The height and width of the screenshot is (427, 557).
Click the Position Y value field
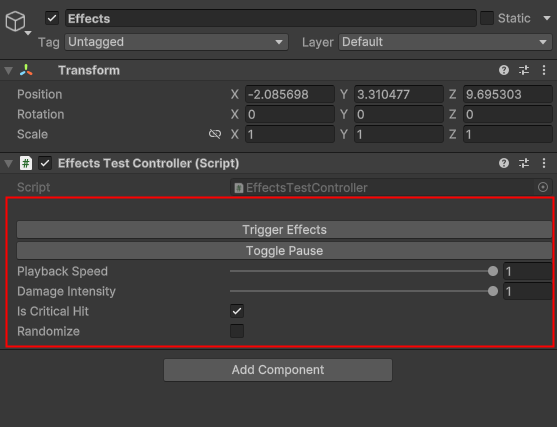tap(399, 94)
